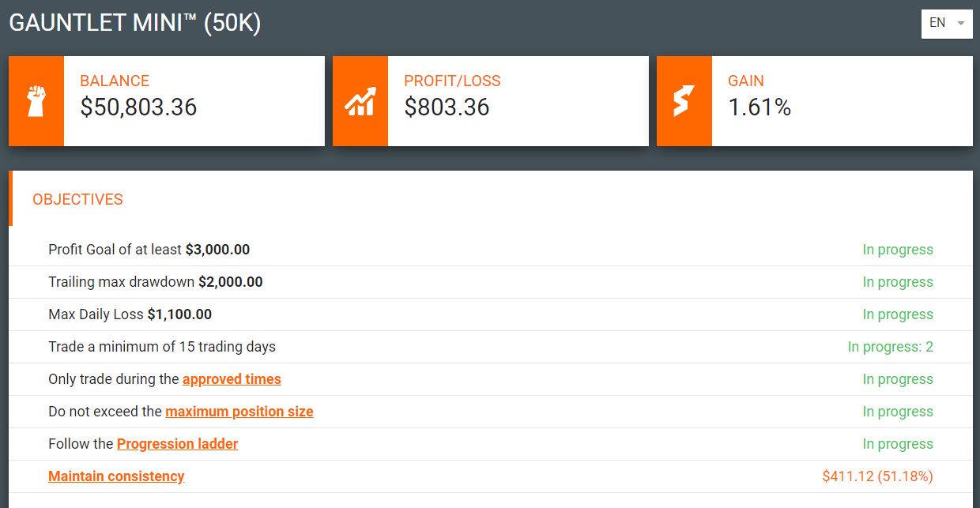
Task: Click the raised fist Balance icon
Action: 36,101
